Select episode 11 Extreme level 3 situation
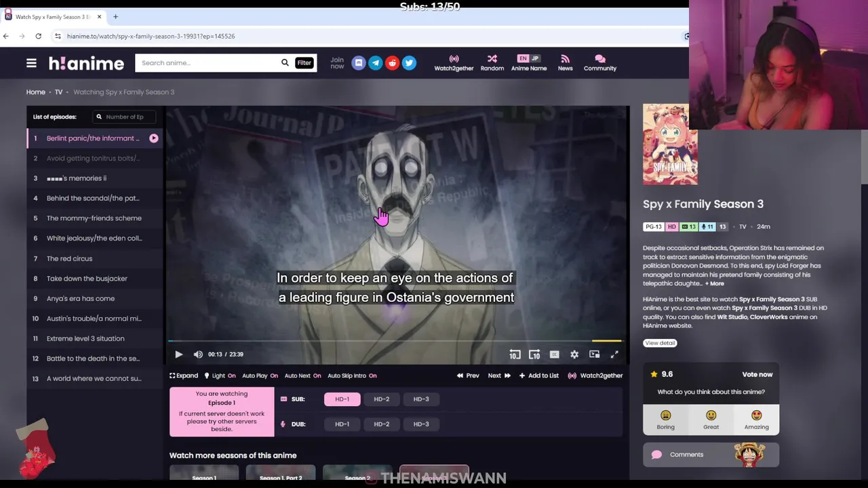Image resolution: width=868 pixels, height=488 pixels. (95, 338)
